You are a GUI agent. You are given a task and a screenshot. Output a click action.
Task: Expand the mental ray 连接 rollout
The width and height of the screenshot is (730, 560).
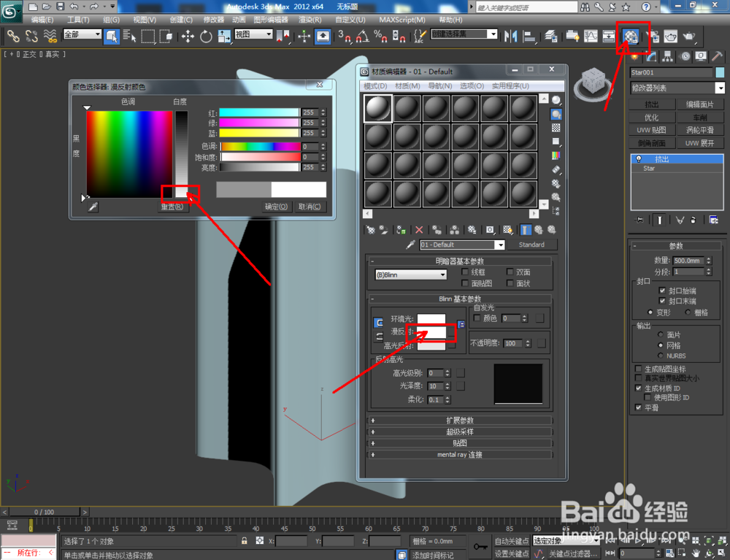click(x=460, y=455)
